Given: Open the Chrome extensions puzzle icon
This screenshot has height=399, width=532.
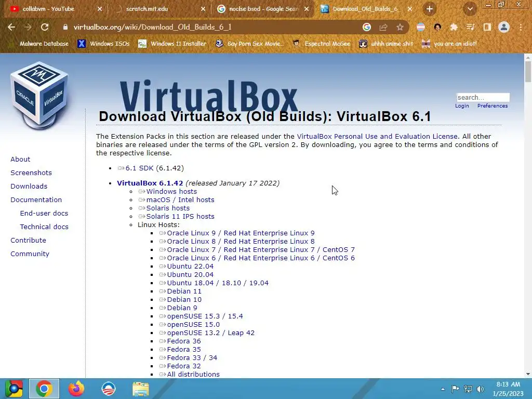Looking at the screenshot, I should click(x=454, y=27).
